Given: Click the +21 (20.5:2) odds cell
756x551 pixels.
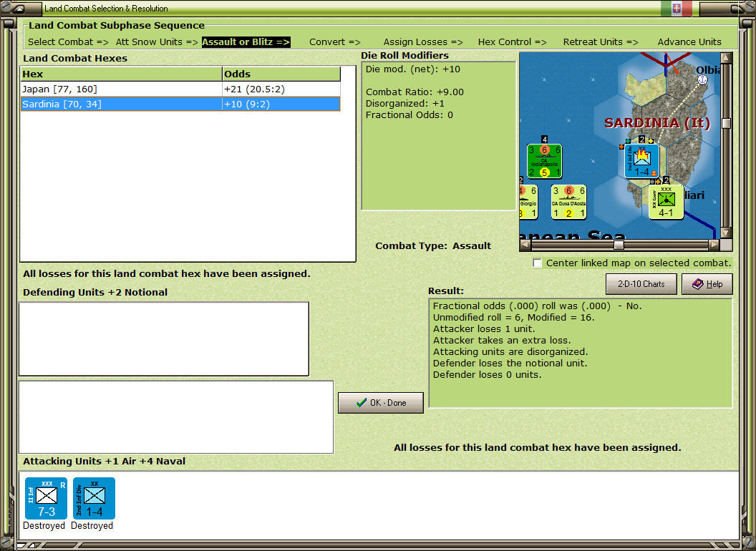Looking at the screenshot, I should (x=281, y=89).
